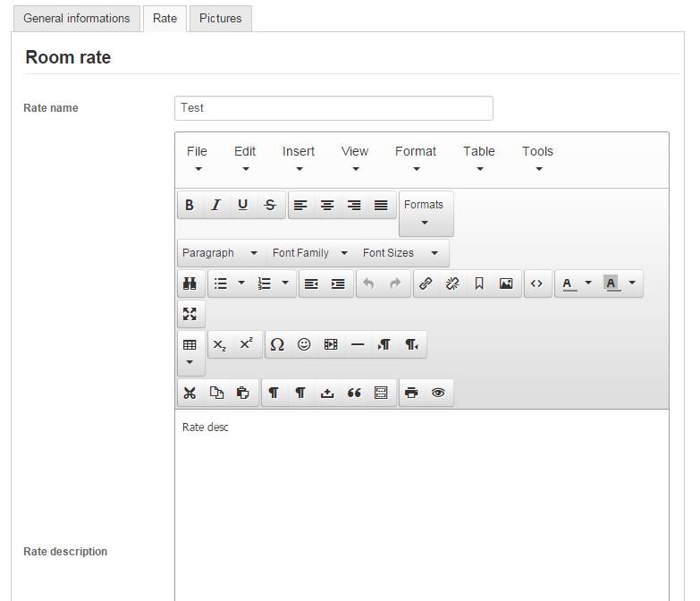700x601 pixels.
Task: Toggle strikethrough formatting
Action: point(271,205)
